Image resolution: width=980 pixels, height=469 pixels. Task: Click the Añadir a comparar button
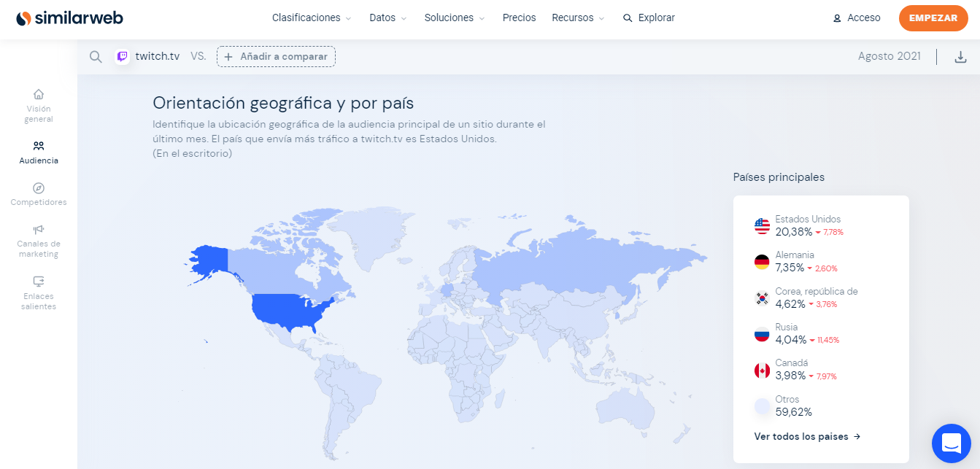coord(276,57)
